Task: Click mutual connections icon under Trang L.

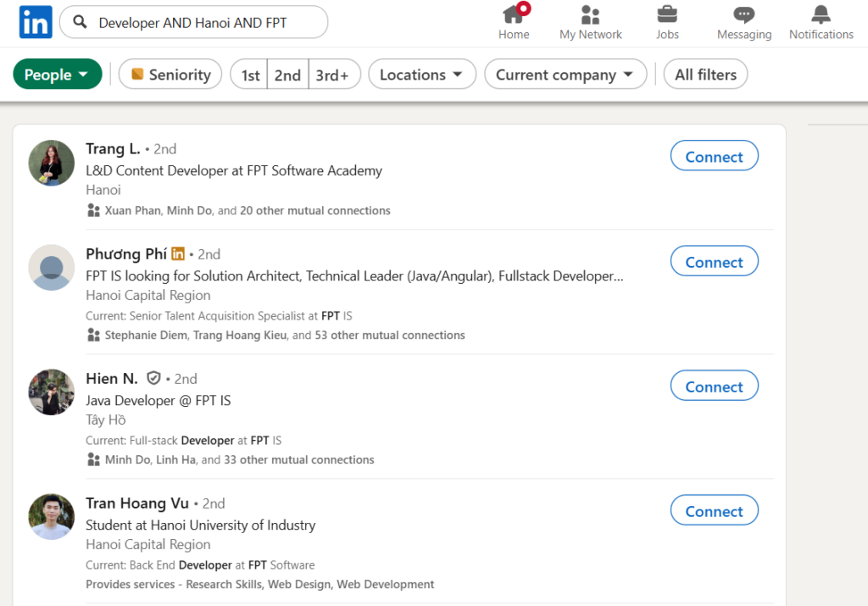Action: tap(93, 210)
